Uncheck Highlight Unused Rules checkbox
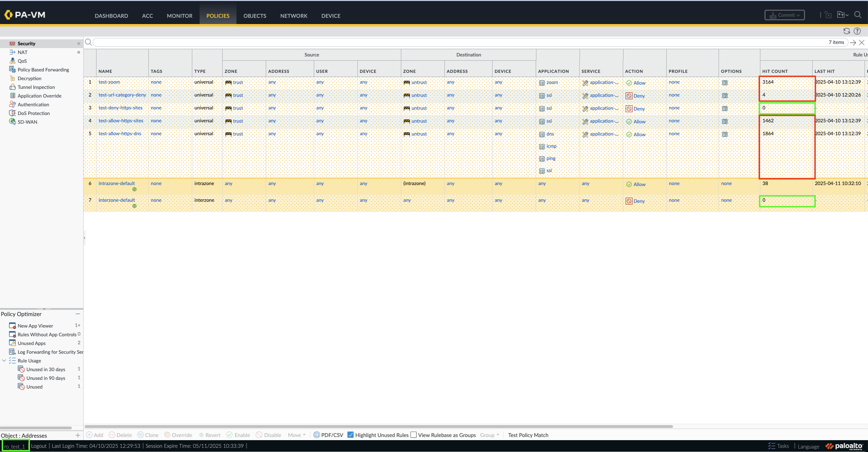 point(351,435)
